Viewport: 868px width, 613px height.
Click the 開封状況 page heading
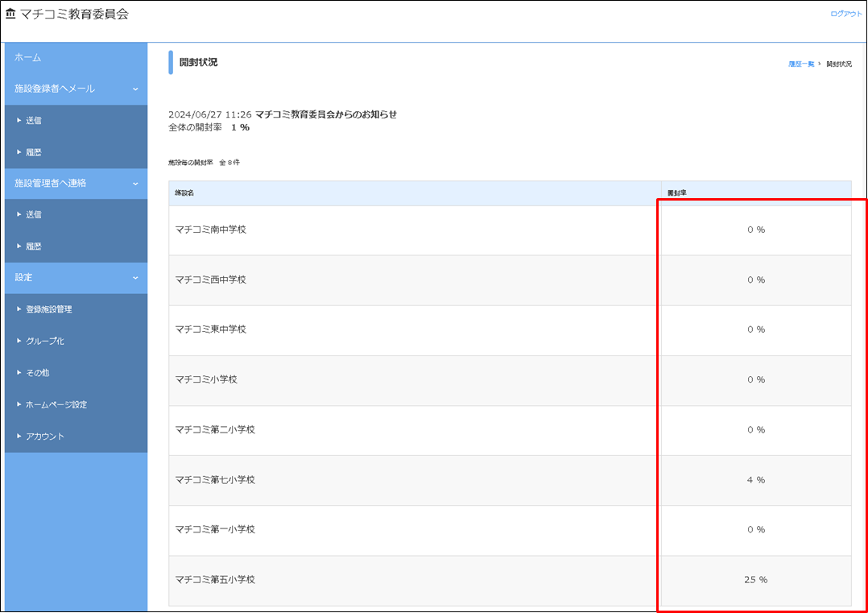[198, 63]
